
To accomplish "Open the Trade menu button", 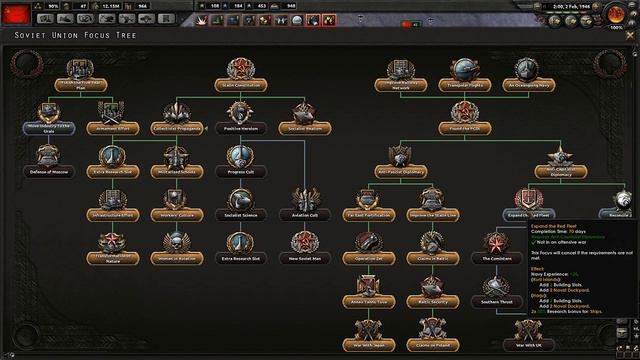I will pos(86,18).
